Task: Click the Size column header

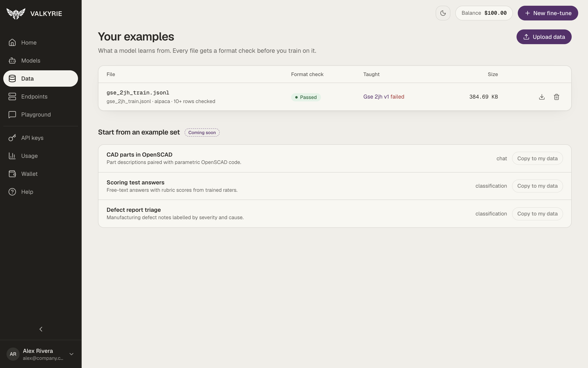Action: 493,74
